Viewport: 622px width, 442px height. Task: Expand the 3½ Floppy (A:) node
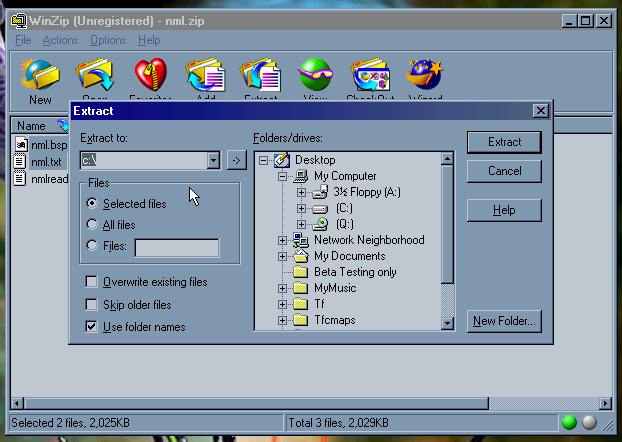coord(301,192)
